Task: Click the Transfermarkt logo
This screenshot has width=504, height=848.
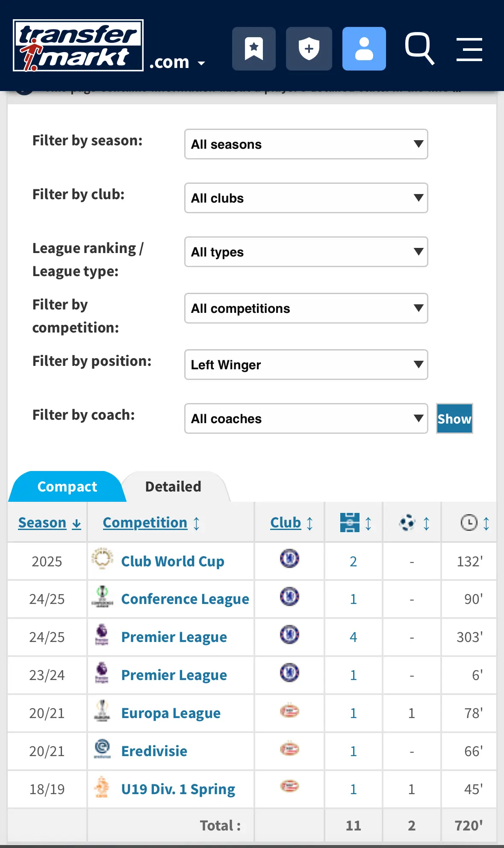Action: (x=78, y=46)
